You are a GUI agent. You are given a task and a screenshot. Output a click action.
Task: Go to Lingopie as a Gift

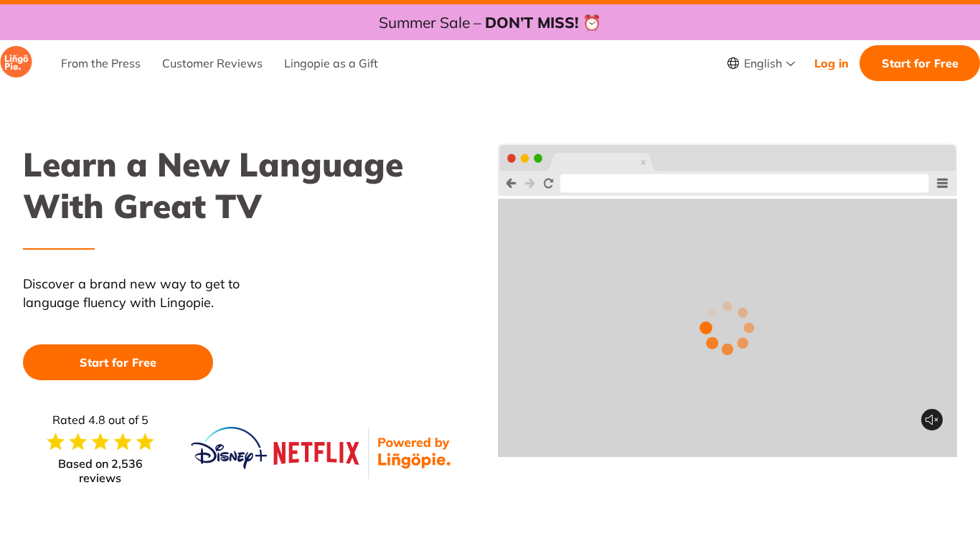click(331, 63)
